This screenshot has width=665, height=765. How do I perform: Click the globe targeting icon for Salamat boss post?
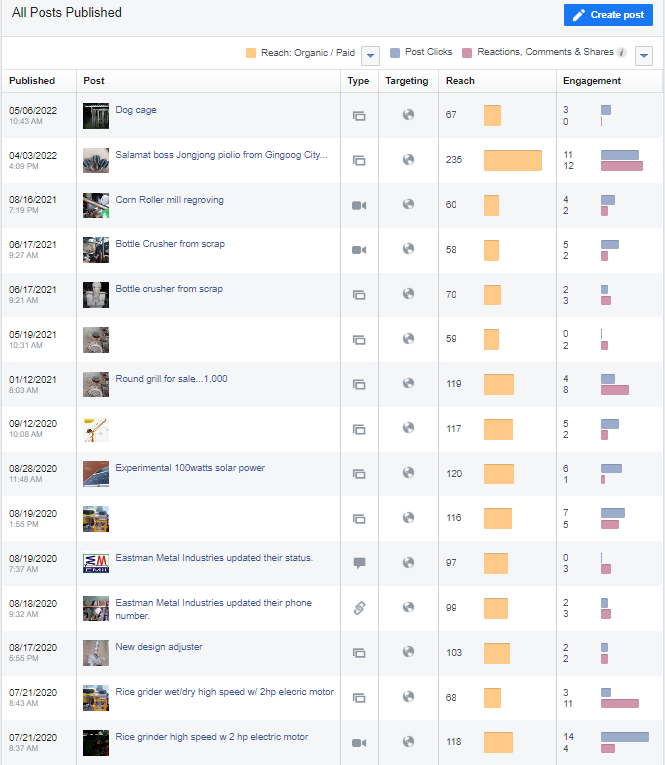pos(408,160)
